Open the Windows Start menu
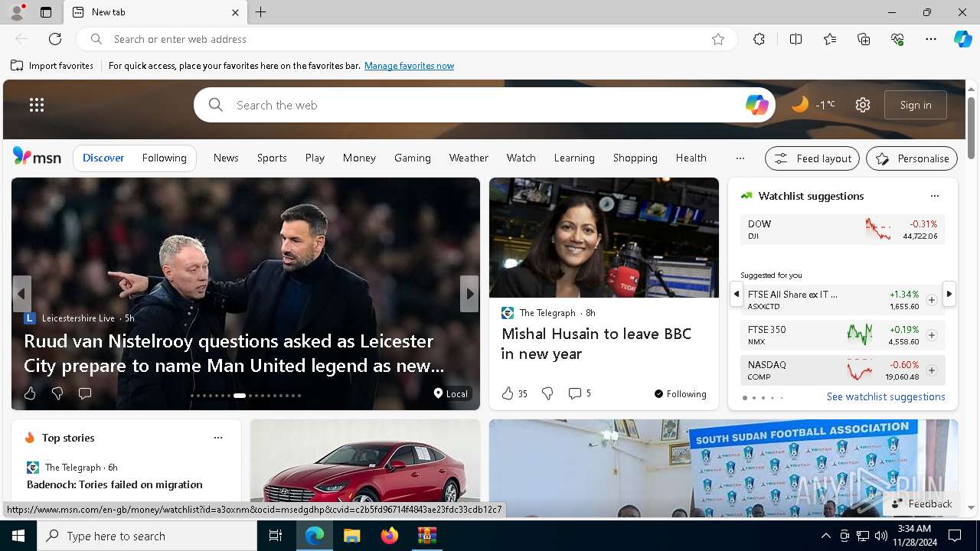The image size is (980, 551). click(18, 536)
